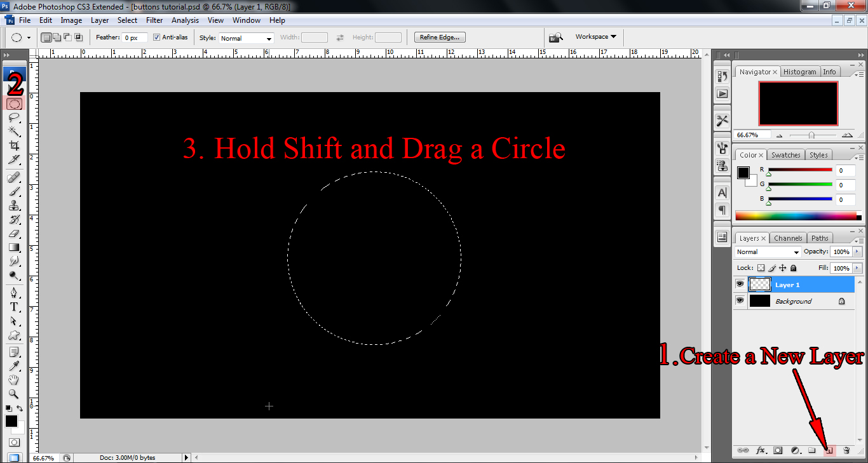The image size is (868, 463).
Task: Click the Delete layer trash icon
Action: click(846, 450)
